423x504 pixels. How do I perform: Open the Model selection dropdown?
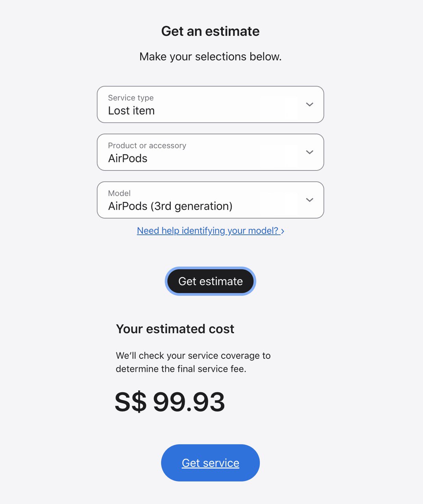coord(210,200)
